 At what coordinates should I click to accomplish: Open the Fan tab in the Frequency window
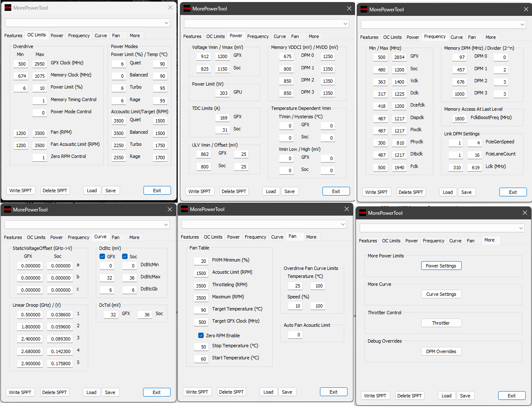pyautogui.click(x=472, y=37)
